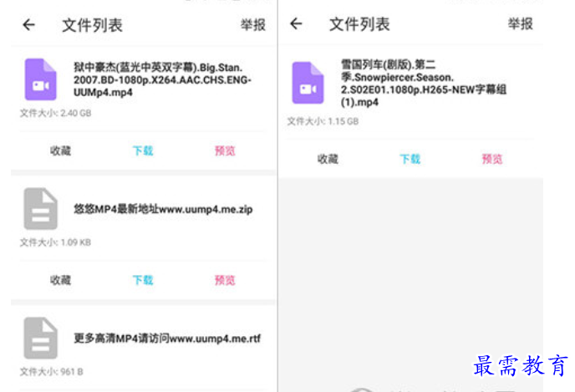Go back using left panel arrow
The width and height of the screenshot is (575, 392).
pyautogui.click(x=29, y=25)
